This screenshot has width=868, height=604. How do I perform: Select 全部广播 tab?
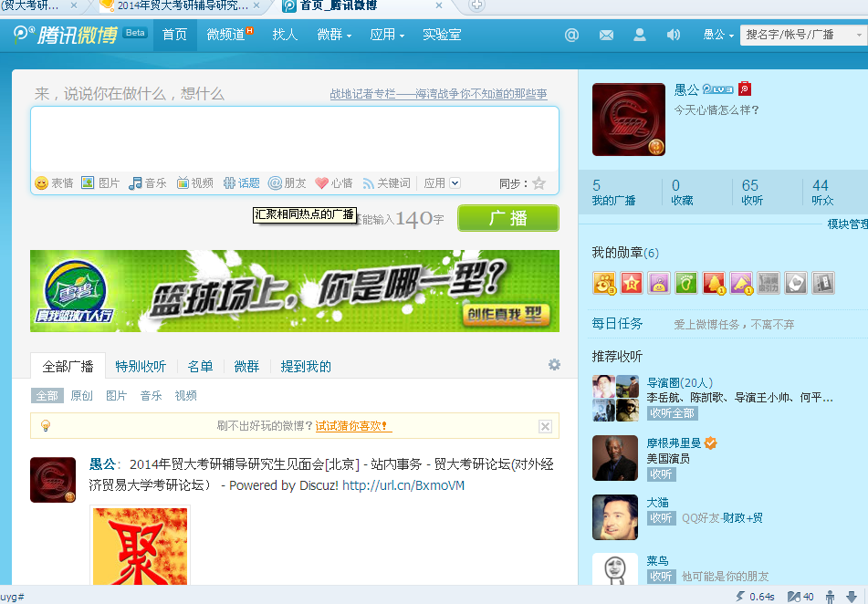[x=68, y=367]
